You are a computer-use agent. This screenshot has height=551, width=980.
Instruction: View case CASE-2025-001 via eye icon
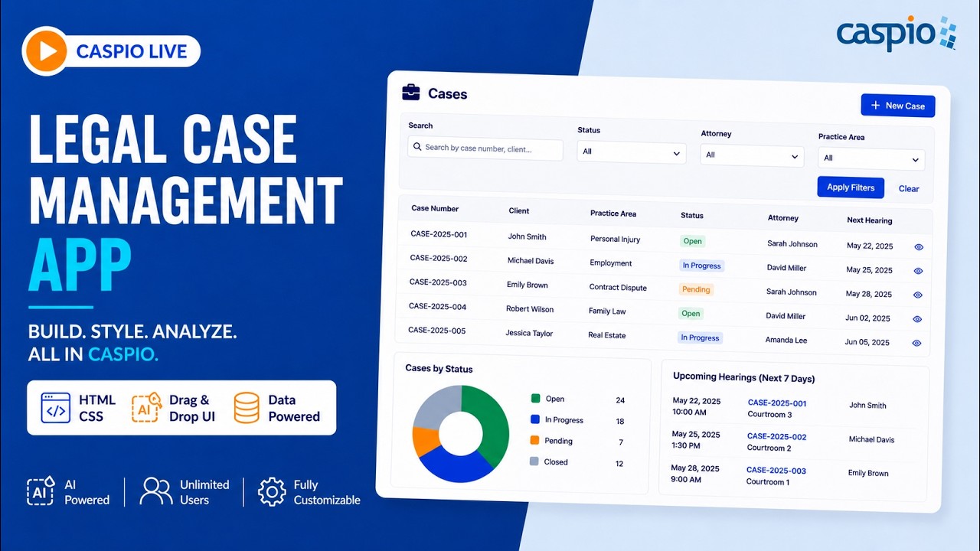918,247
